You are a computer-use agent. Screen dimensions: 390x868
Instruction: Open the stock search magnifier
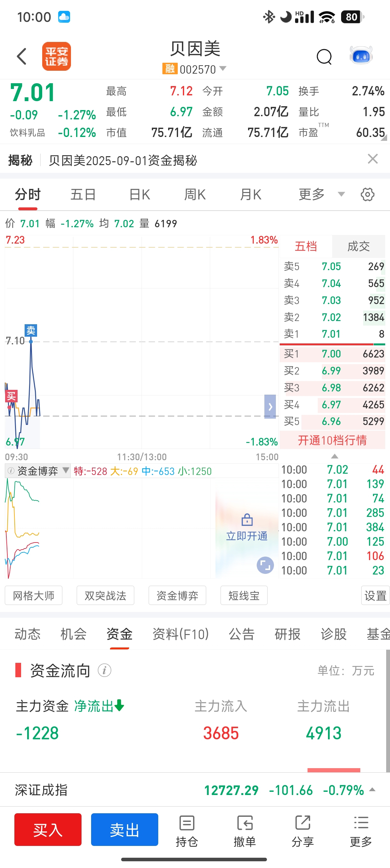[x=324, y=57]
